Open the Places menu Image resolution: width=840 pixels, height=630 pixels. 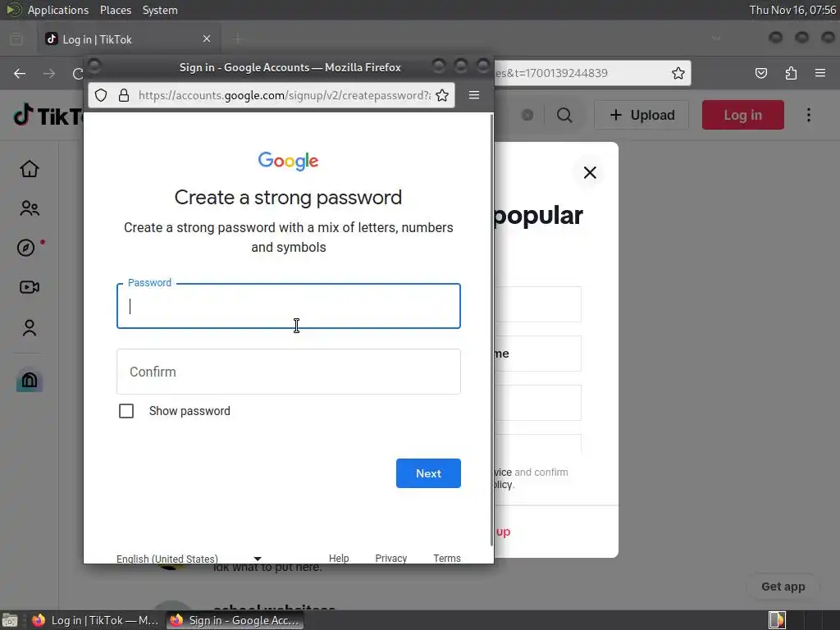(116, 10)
